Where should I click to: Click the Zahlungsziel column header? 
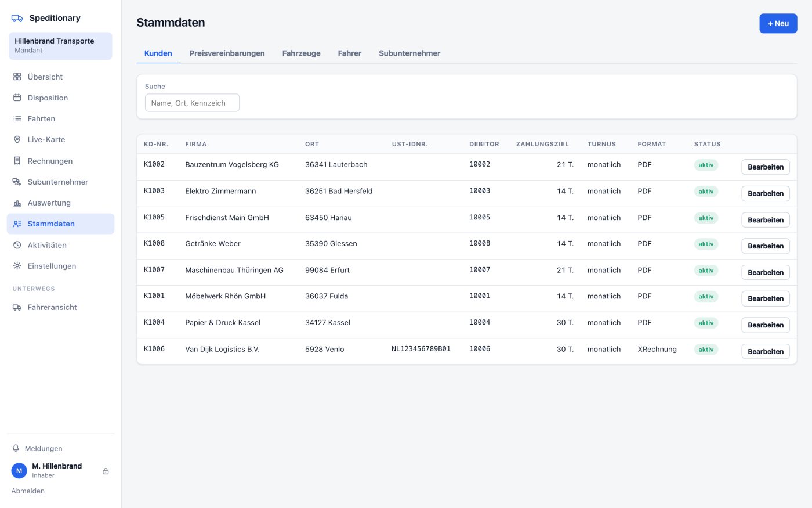click(x=542, y=144)
